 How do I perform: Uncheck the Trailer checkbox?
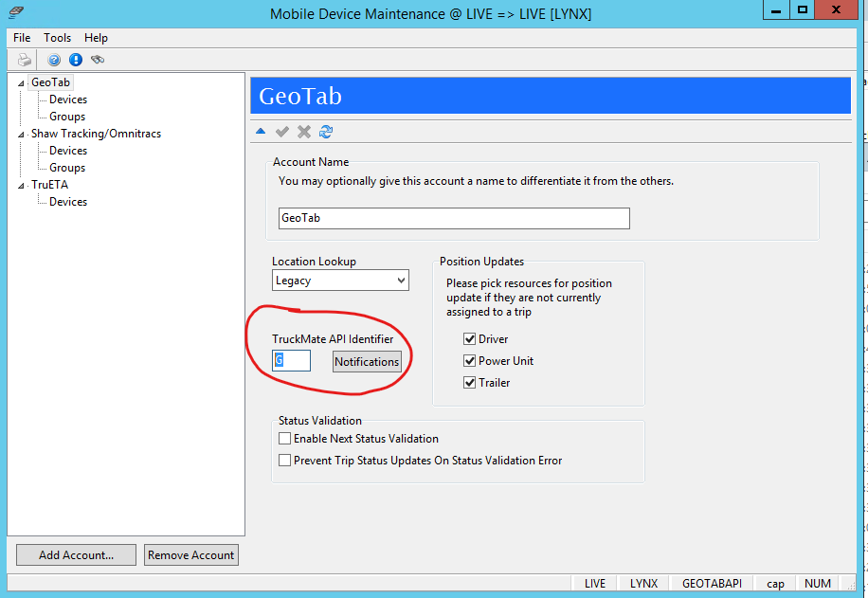coord(469,383)
